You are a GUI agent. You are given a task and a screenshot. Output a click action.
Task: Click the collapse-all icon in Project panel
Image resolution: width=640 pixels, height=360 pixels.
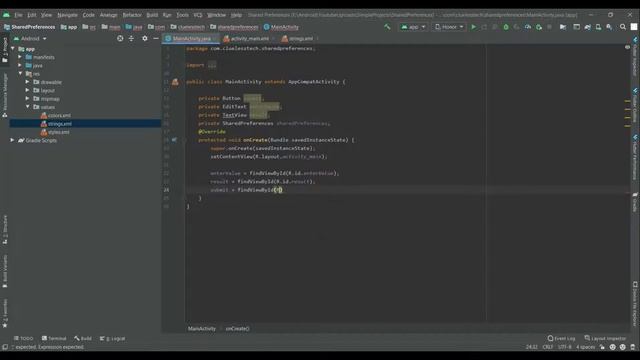click(131, 38)
